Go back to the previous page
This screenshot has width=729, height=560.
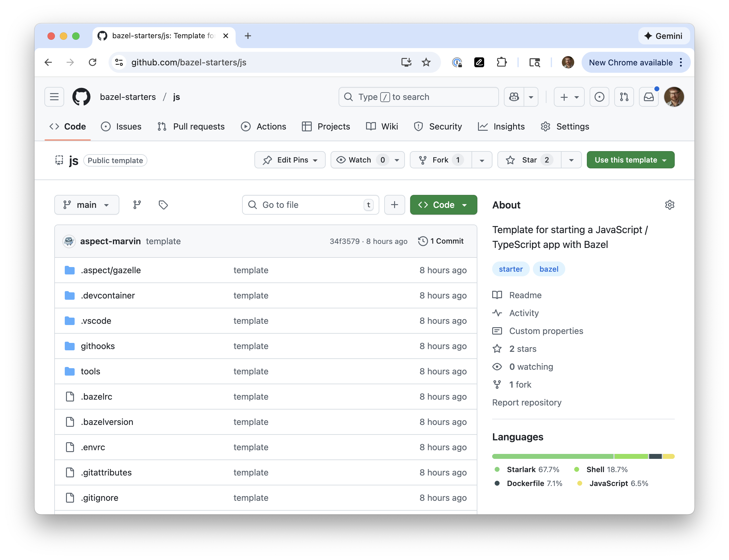(48, 62)
